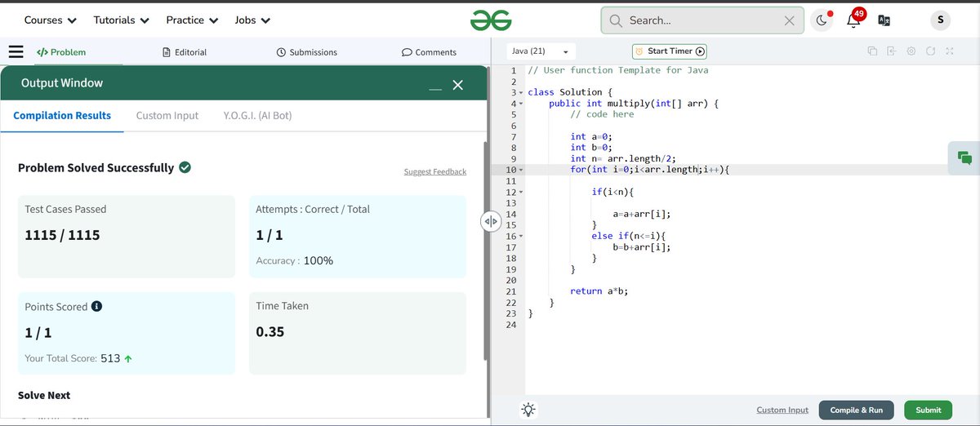Click the import code icon in editor toolbar
Image resolution: width=980 pixels, height=426 pixels.
click(892, 51)
